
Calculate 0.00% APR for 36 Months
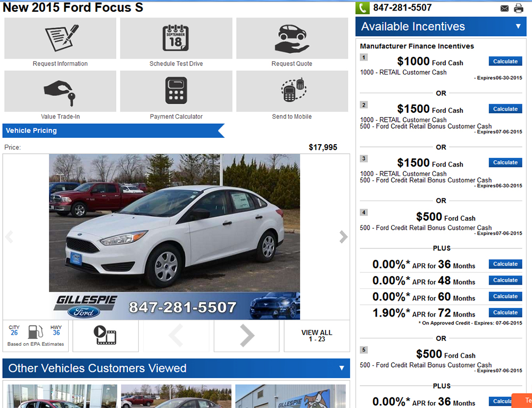[x=505, y=264]
